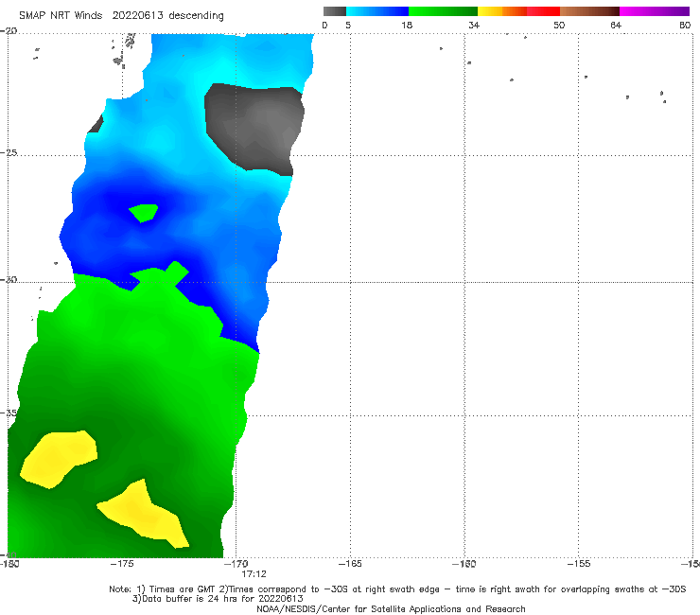Click the lower yellow wind patch
The image size is (700, 615).
pyautogui.click(x=144, y=514)
